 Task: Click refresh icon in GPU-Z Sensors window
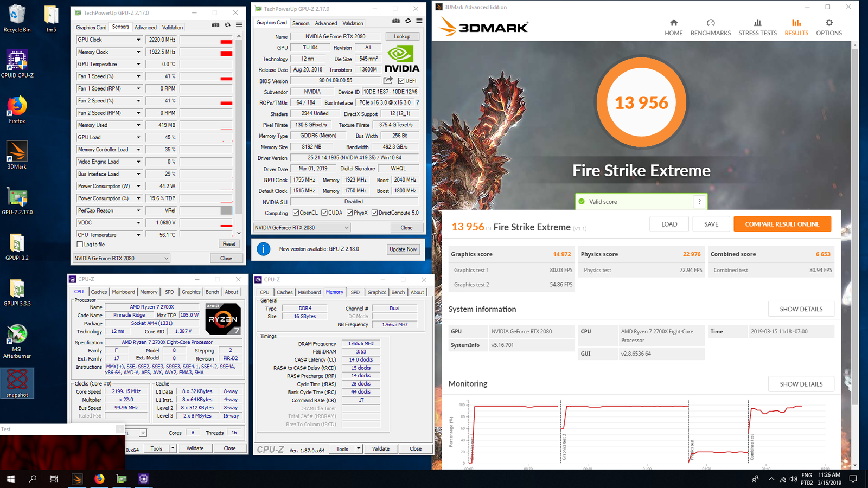click(227, 25)
